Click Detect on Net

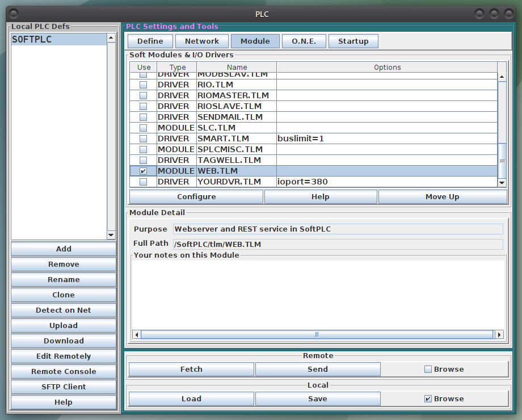(x=64, y=310)
